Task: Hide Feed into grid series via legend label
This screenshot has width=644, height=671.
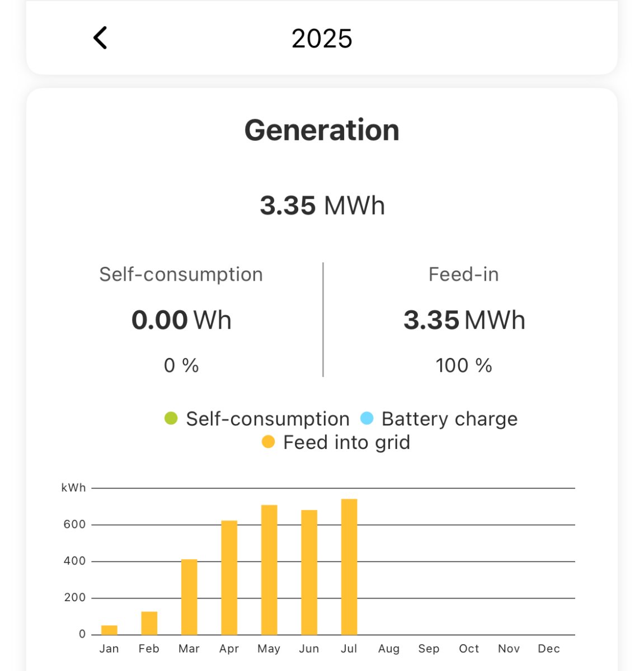Action: point(346,442)
